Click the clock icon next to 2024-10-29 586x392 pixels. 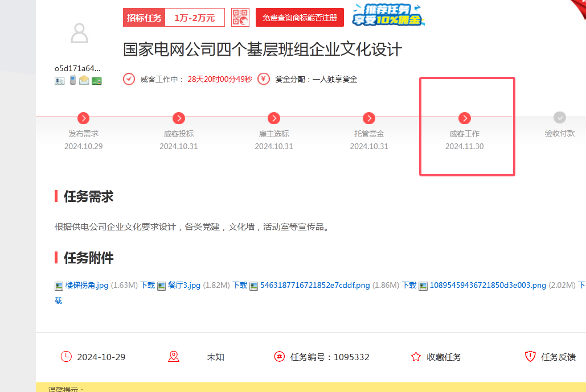[66, 357]
